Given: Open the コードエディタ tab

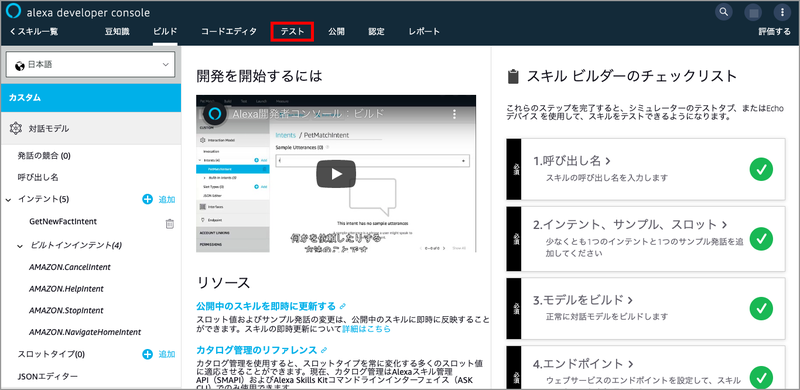Looking at the screenshot, I should tap(229, 32).
